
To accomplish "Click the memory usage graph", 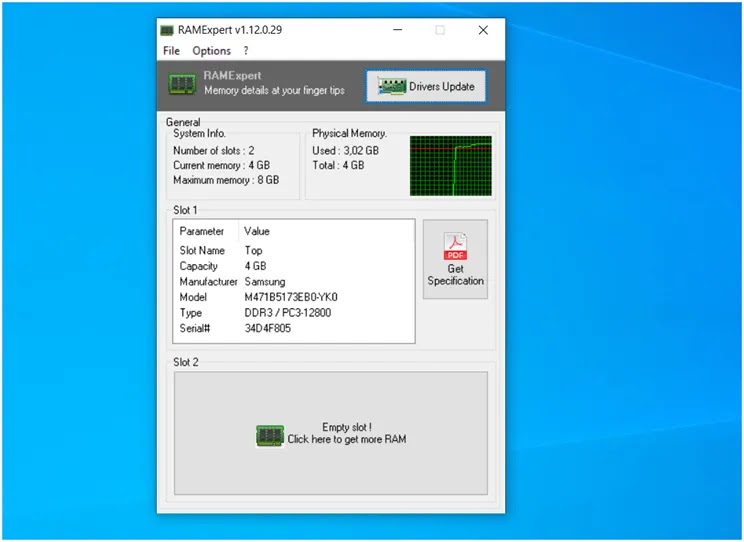I will 451,166.
